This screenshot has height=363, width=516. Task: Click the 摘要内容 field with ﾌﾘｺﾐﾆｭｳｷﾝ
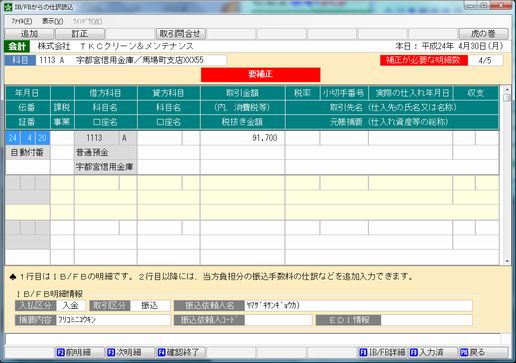pos(113,320)
